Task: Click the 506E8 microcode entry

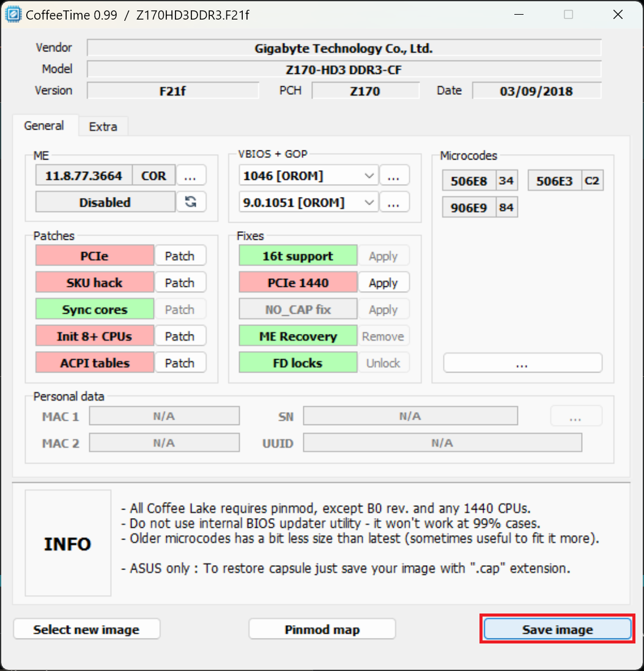Action: 468,181
